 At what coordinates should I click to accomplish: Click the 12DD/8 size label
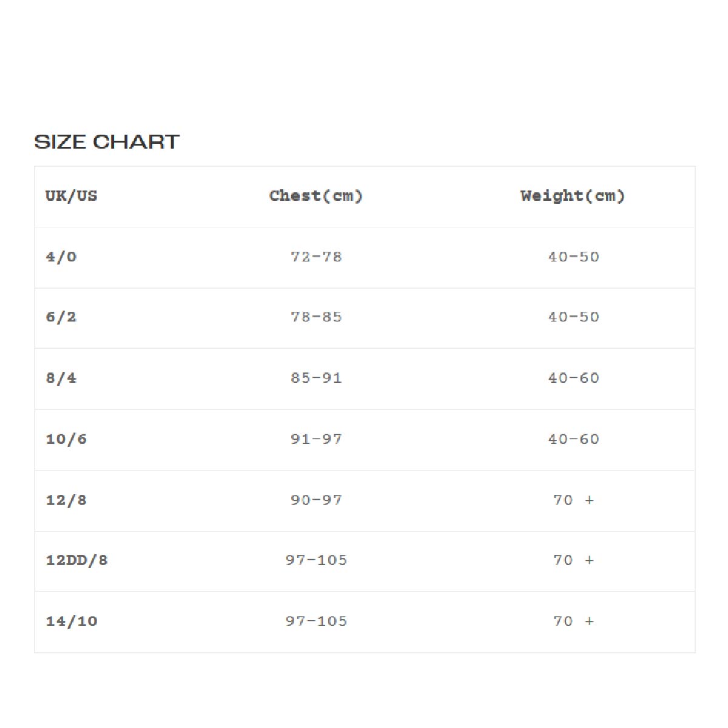[77, 560]
